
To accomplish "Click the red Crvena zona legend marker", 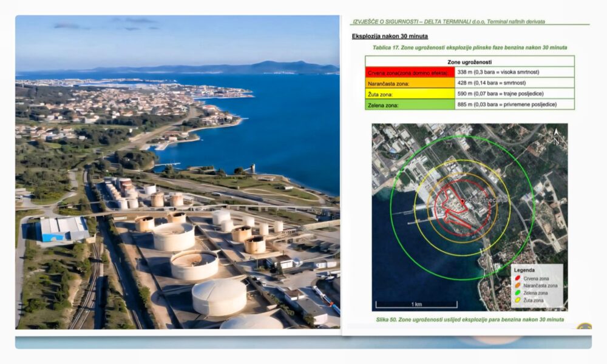I will [518, 278].
